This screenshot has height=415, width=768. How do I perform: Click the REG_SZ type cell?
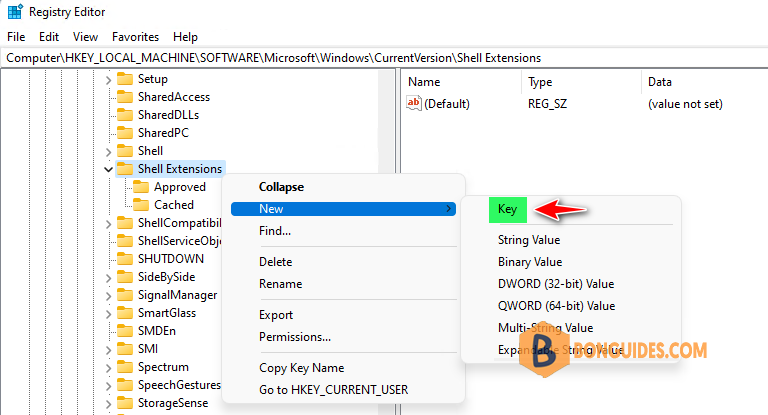click(x=547, y=104)
